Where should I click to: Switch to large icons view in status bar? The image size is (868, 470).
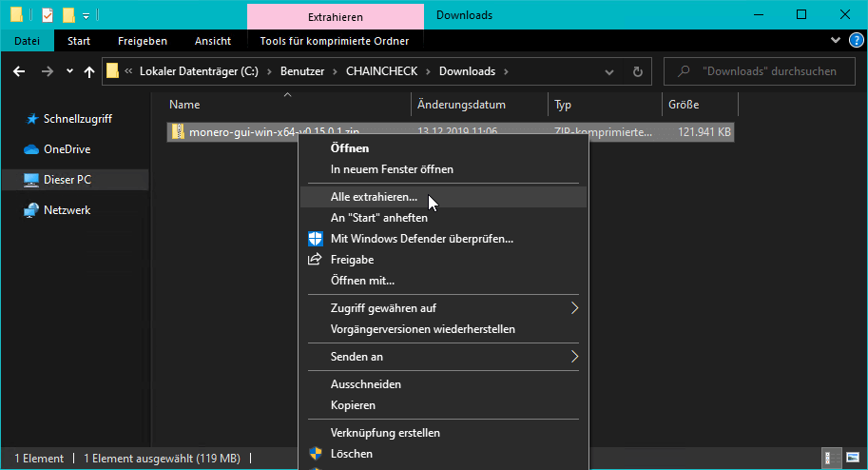(853, 458)
